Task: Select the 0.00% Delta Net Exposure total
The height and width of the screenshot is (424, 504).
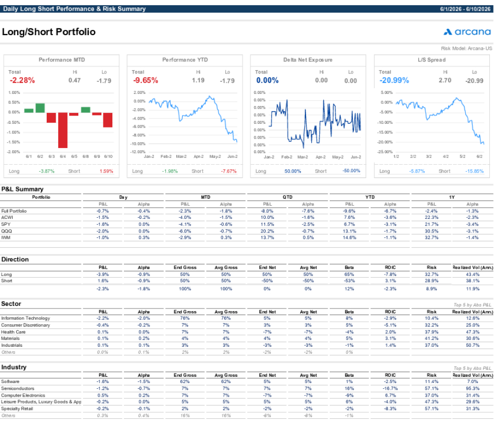Action: [x=267, y=80]
